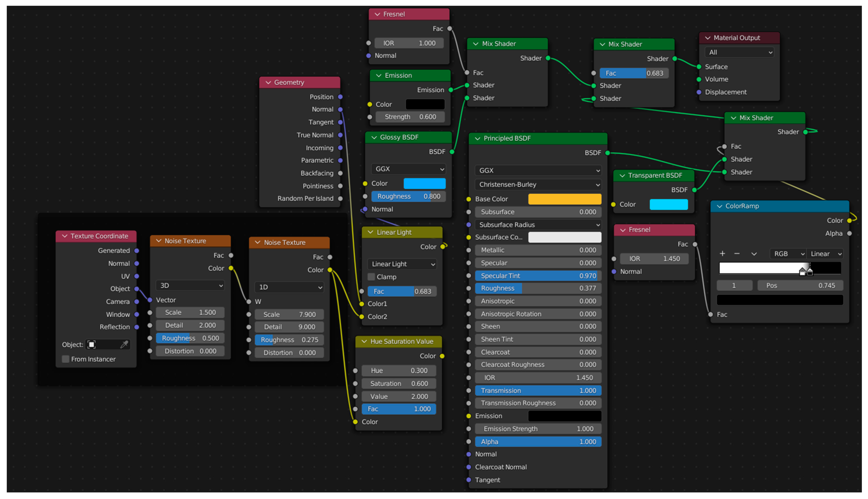868x499 pixels.
Task: Remove the ColorRamp stop with minus icon
Action: [737, 254]
